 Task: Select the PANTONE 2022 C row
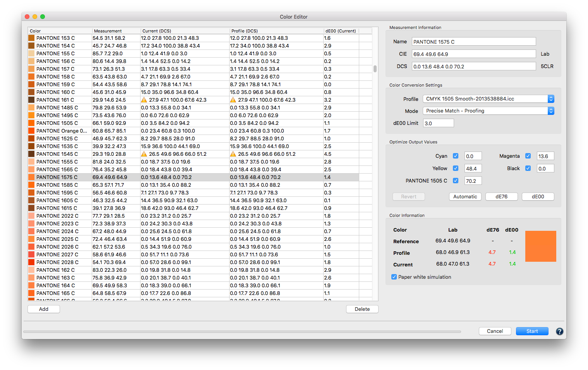[194, 216]
